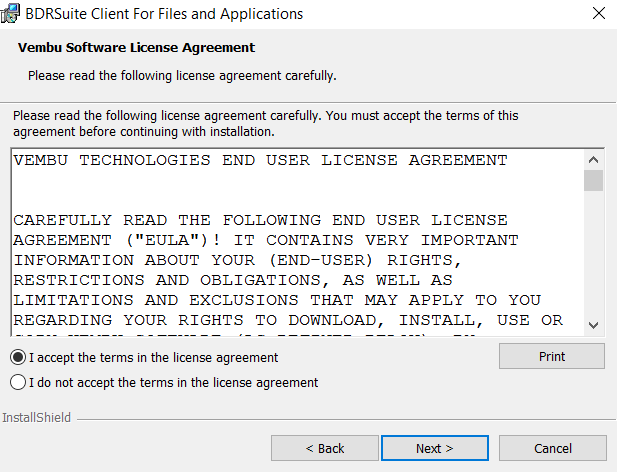617x472 pixels.
Task: Cancel the BDRSuite installation
Action: click(x=553, y=448)
